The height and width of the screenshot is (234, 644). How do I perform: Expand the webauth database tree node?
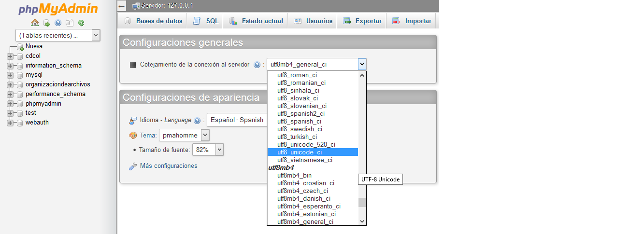[10, 123]
